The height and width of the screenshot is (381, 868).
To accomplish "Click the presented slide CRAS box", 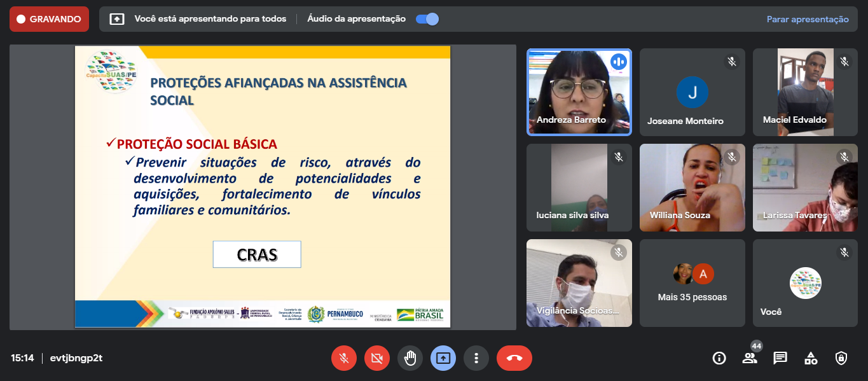I will tap(257, 254).
